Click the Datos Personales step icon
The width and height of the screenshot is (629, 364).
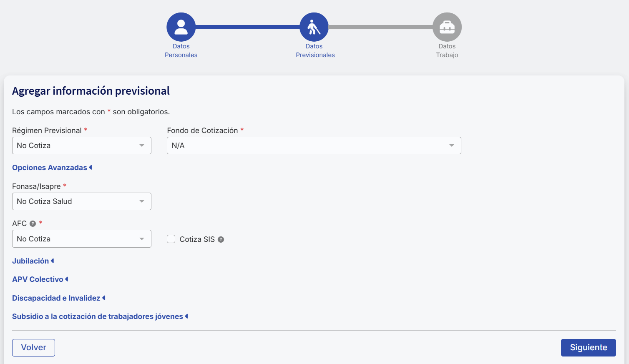pos(181,27)
